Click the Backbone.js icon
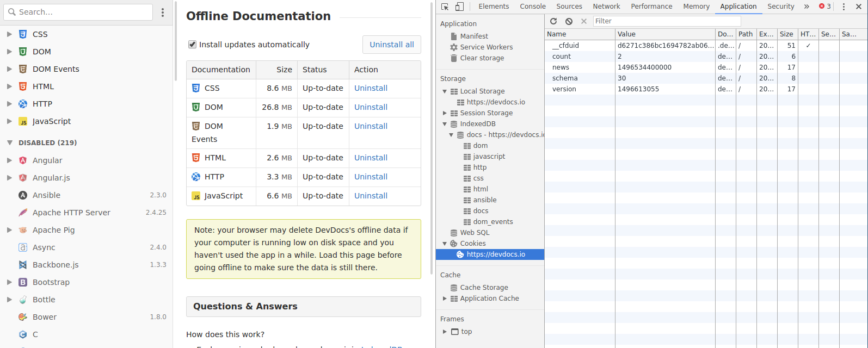Image resolution: width=868 pixels, height=348 pixels. coord(23,265)
